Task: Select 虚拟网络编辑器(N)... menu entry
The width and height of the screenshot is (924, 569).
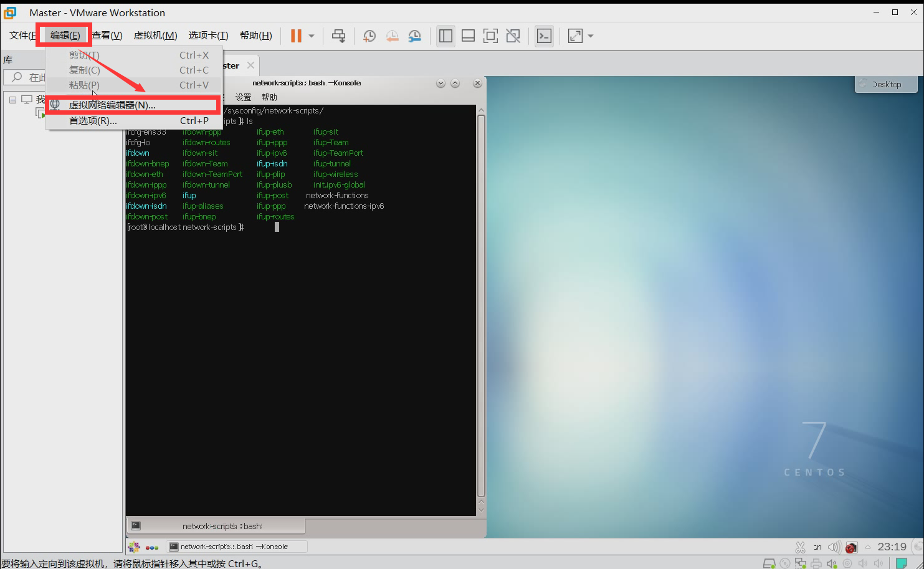Action: (134, 105)
